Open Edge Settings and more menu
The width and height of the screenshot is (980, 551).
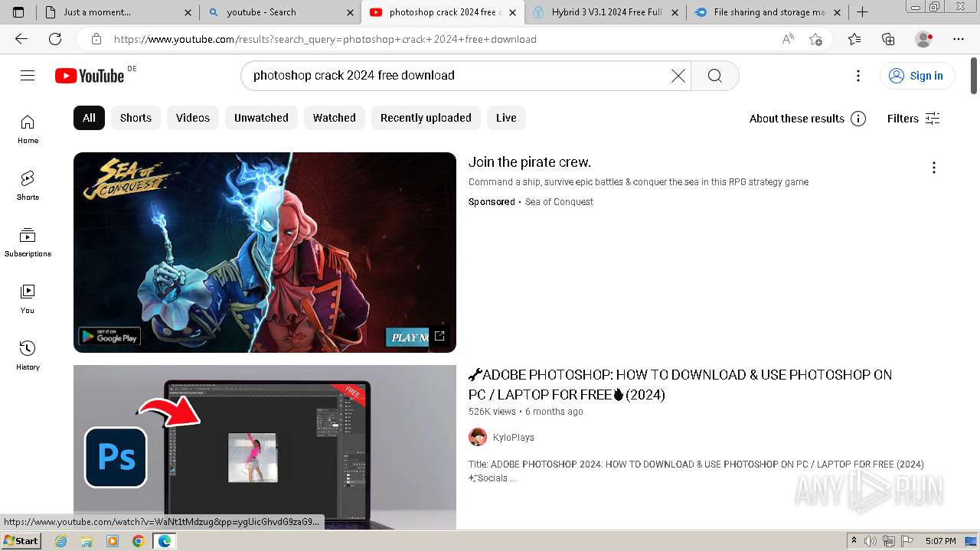[x=959, y=39]
